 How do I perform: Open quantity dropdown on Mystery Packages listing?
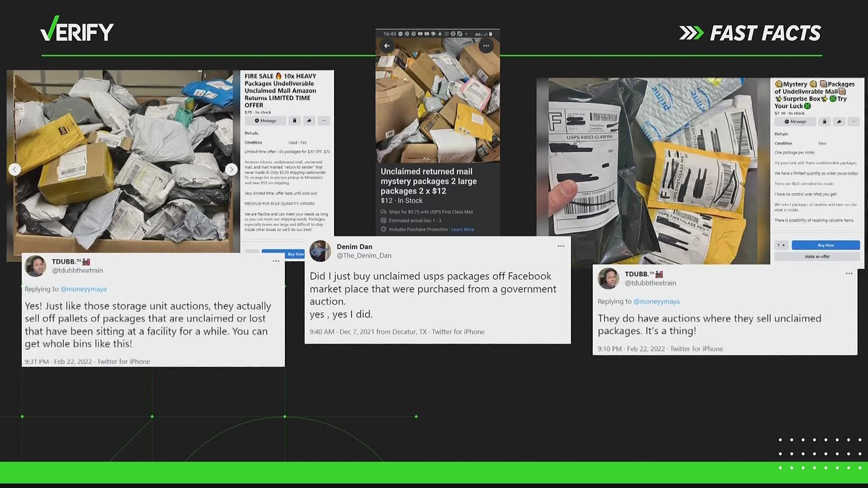tap(781, 245)
